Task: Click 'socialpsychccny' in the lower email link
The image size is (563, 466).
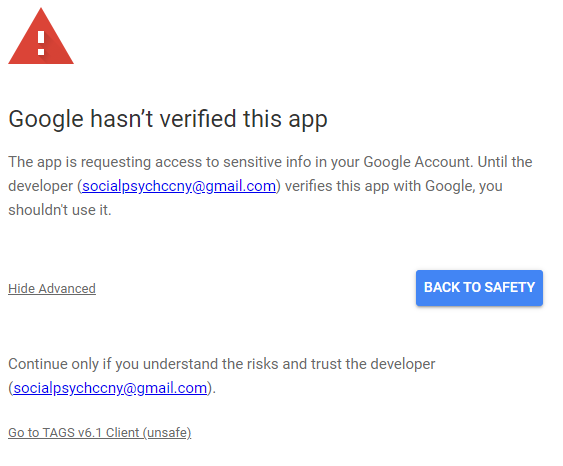Action: click(x=68, y=388)
